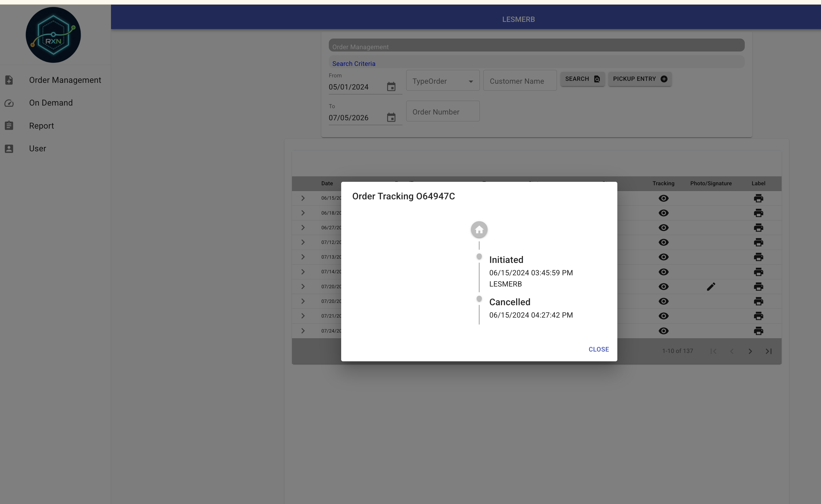Click the On Demand speedometer icon
The width and height of the screenshot is (821, 504).
click(x=9, y=103)
